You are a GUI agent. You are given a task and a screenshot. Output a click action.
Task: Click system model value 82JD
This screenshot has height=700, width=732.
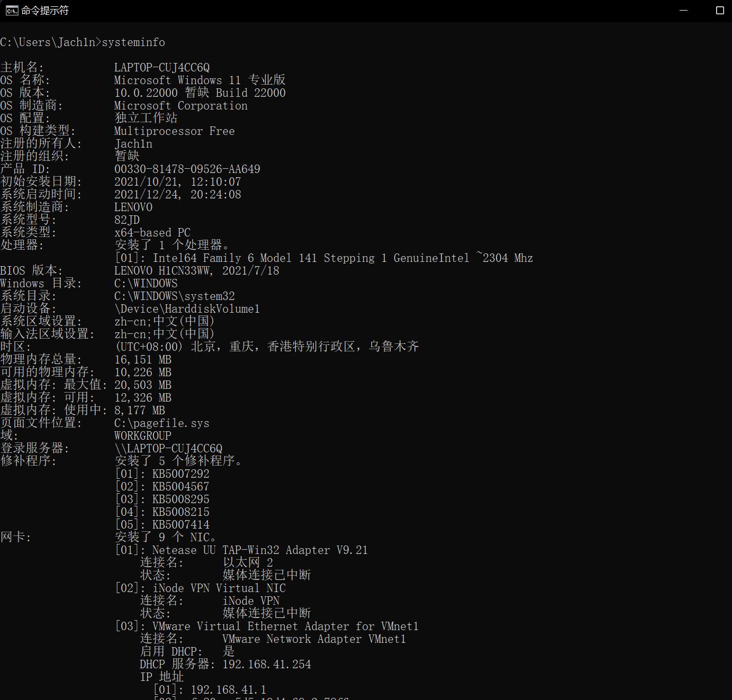coord(127,220)
